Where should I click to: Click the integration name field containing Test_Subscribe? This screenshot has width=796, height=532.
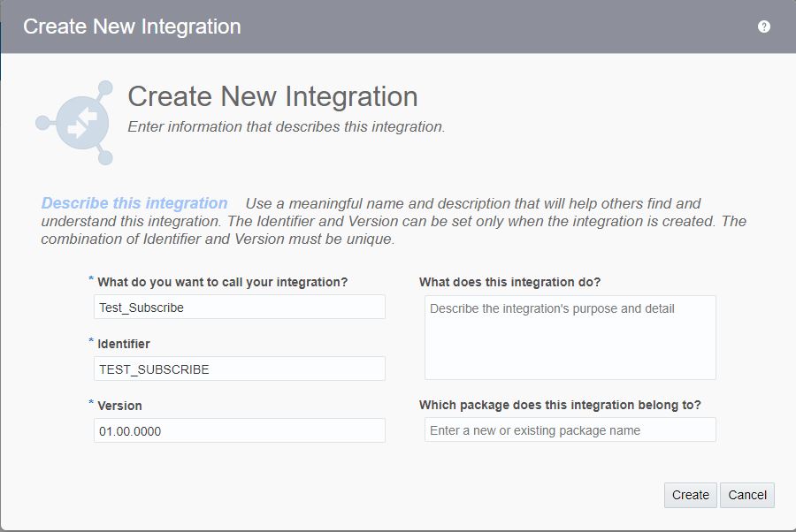pos(239,307)
